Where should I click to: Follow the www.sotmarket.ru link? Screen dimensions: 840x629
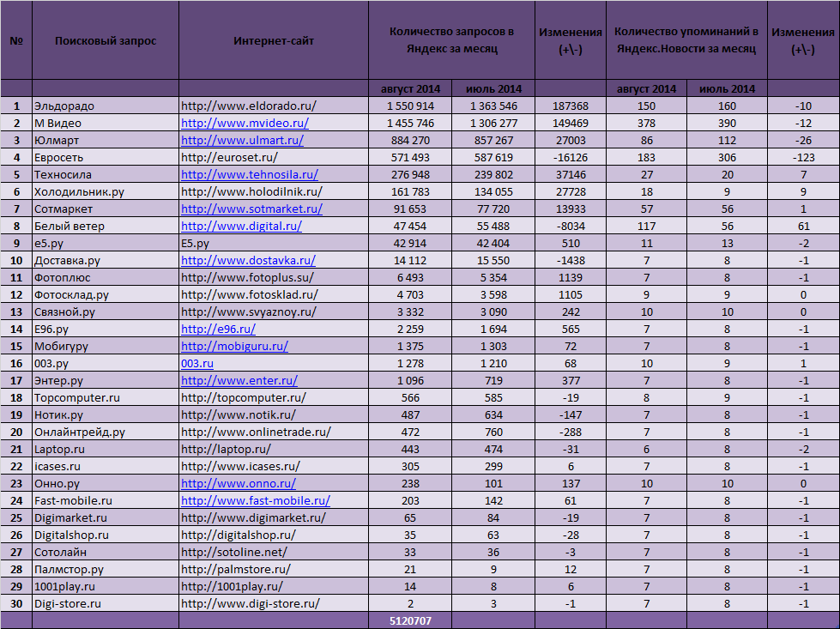click(x=251, y=209)
